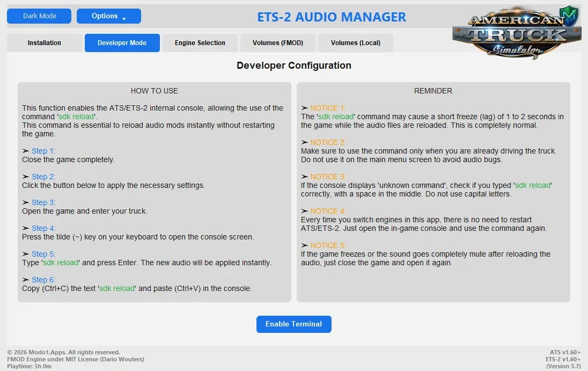Screen dimensions: 588x371
Task: Click the 'ETS-2 v1.60+' version text
Action: (x=563, y=359)
